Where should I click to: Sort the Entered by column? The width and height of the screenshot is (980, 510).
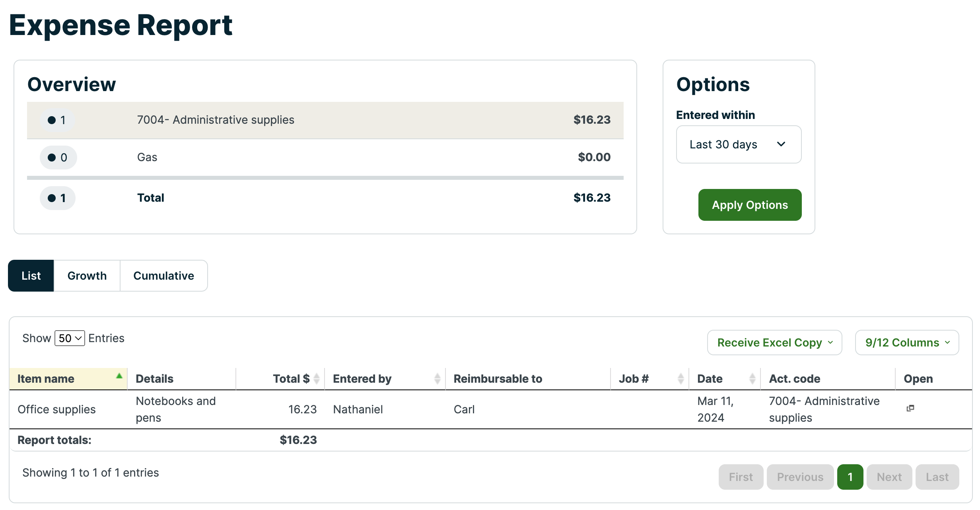[437, 378]
